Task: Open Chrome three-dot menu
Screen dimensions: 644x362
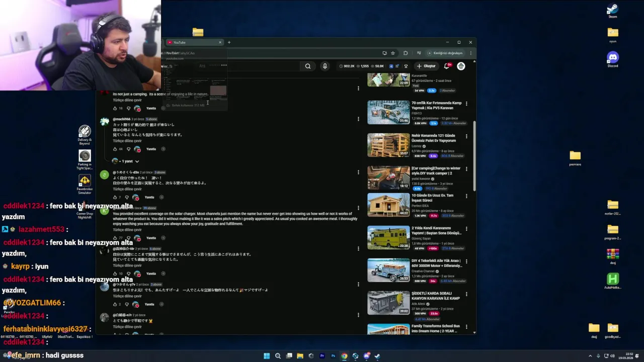Action: point(471,53)
